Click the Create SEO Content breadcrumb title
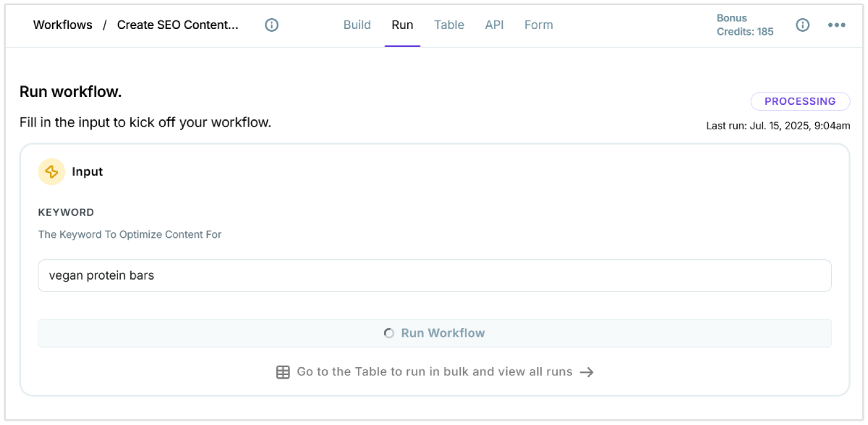The image size is (868, 425). click(x=177, y=25)
